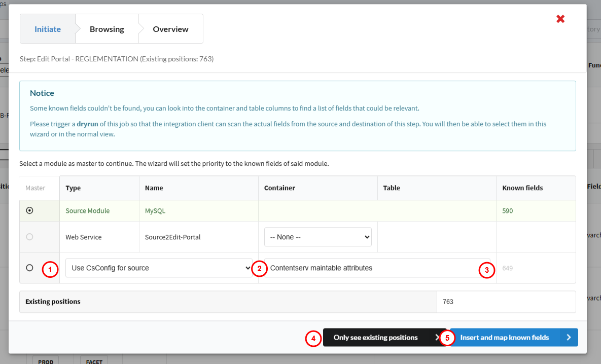601x364 pixels.
Task: Click the numbered marker 3 circle
Action: click(x=486, y=270)
